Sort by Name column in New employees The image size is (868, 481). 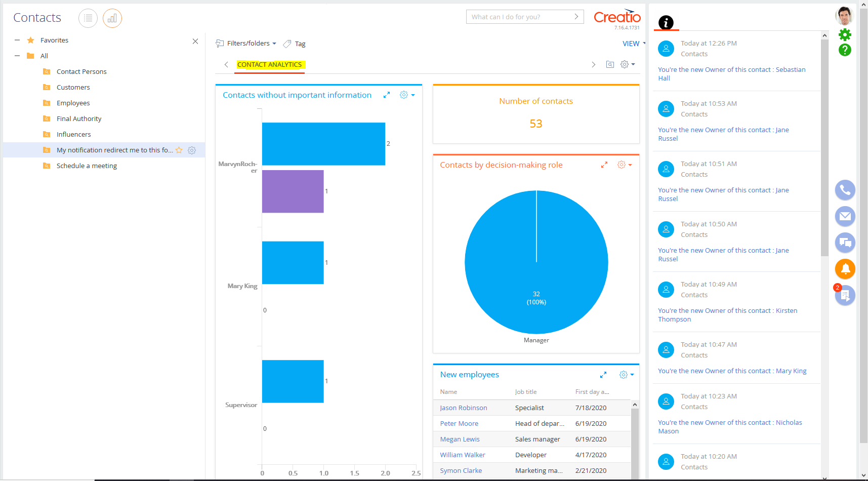point(448,392)
